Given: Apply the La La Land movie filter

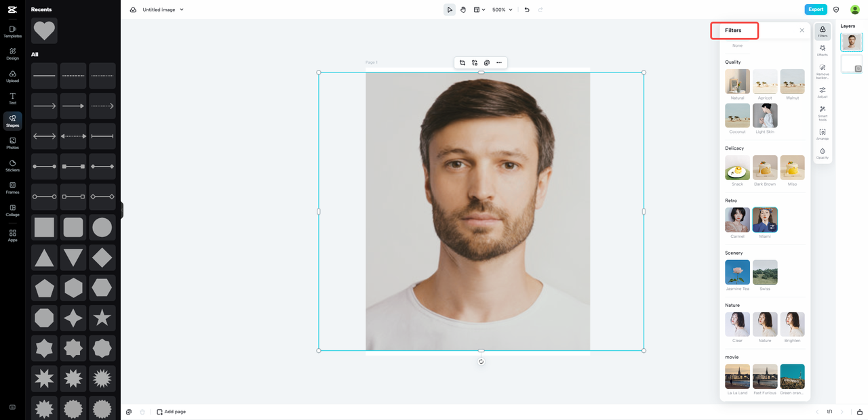Looking at the screenshot, I should (737, 376).
